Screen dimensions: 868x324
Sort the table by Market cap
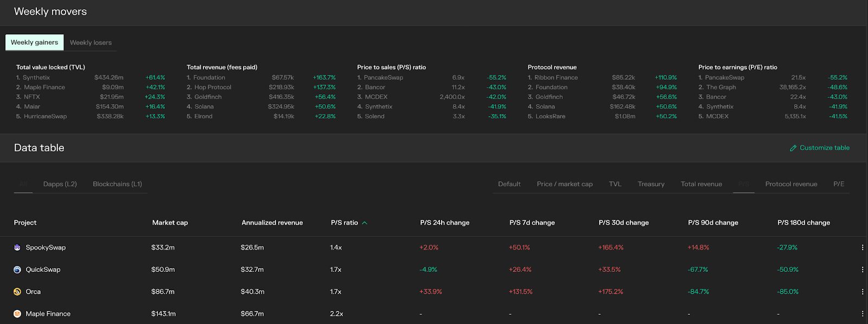coord(170,223)
